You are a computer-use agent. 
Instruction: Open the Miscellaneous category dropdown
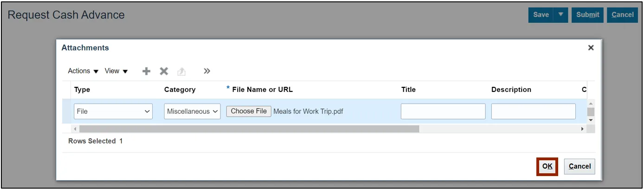pyautogui.click(x=193, y=111)
